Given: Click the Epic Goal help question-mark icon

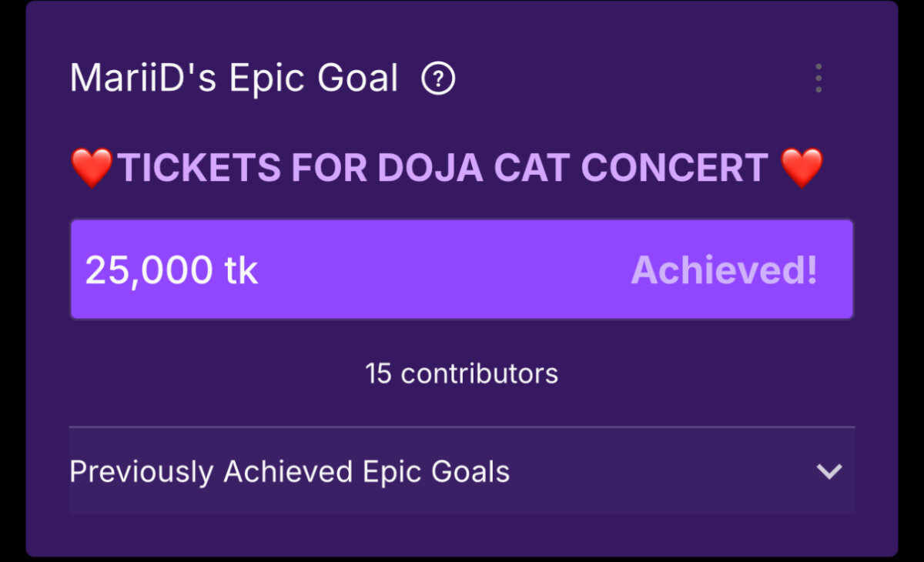Looking at the screenshot, I should coord(439,79).
